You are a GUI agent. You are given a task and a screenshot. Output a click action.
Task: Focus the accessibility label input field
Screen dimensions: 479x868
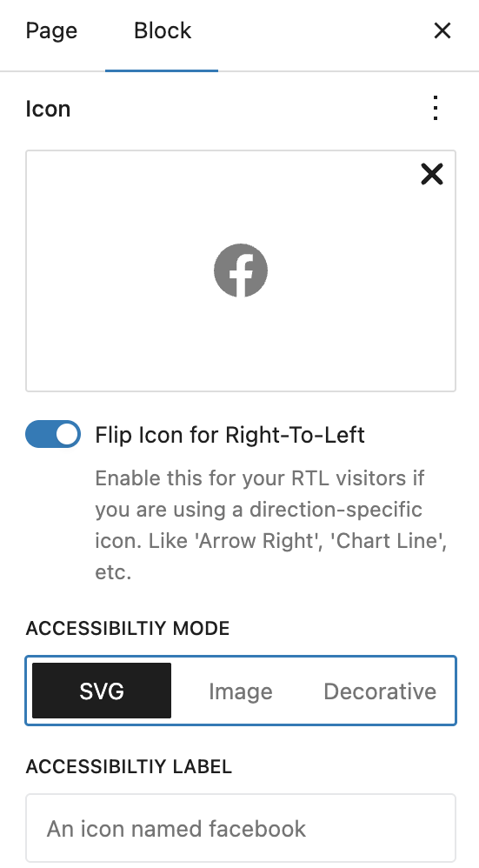[241, 828]
